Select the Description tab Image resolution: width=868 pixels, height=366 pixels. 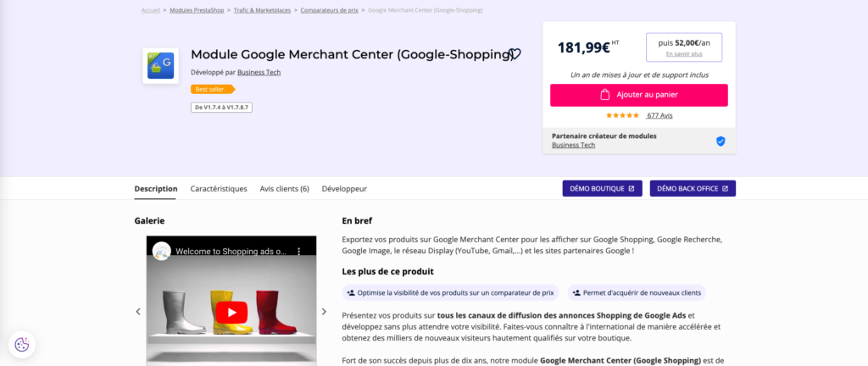(156, 189)
